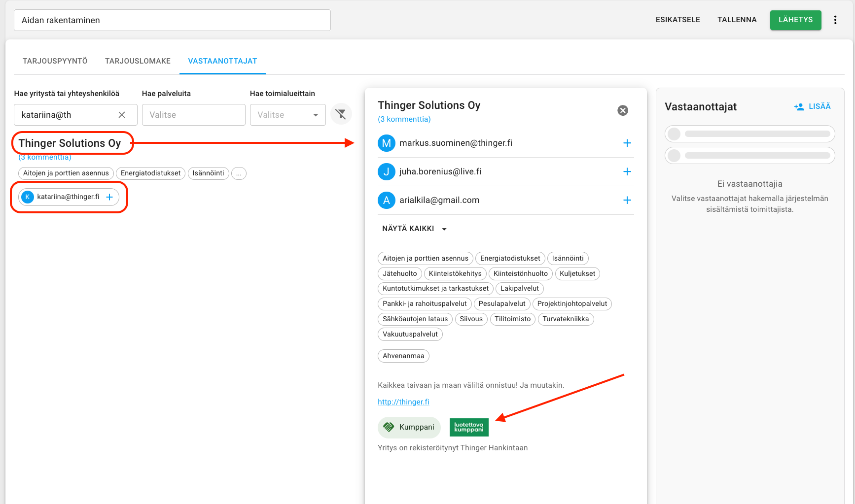Add katariina@thinger.fi with plus icon
The width and height of the screenshot is (855, 504).
[x=109, y=197]
